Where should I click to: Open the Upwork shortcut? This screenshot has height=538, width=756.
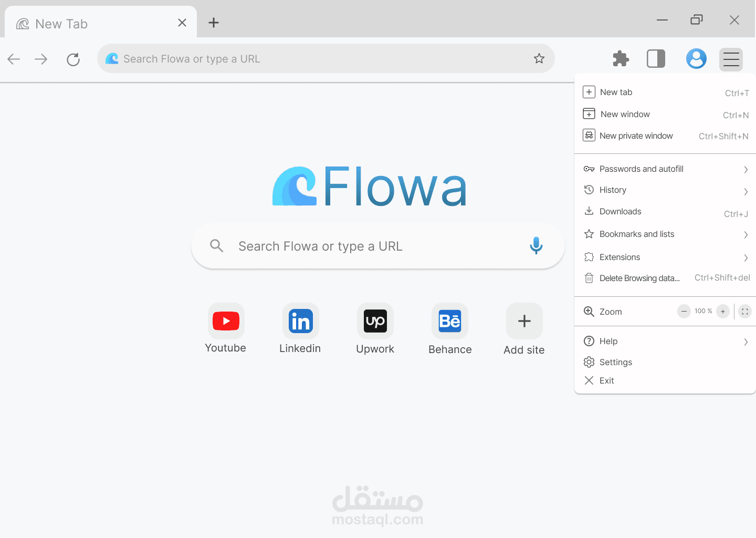point(375,329)
